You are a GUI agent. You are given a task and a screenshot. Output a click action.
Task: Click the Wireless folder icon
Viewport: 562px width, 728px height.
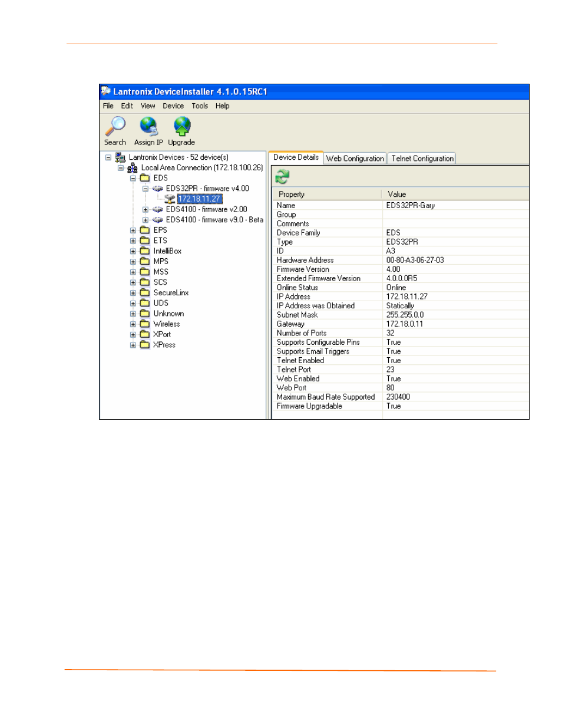pyautogui.click(x=145, y=324)
